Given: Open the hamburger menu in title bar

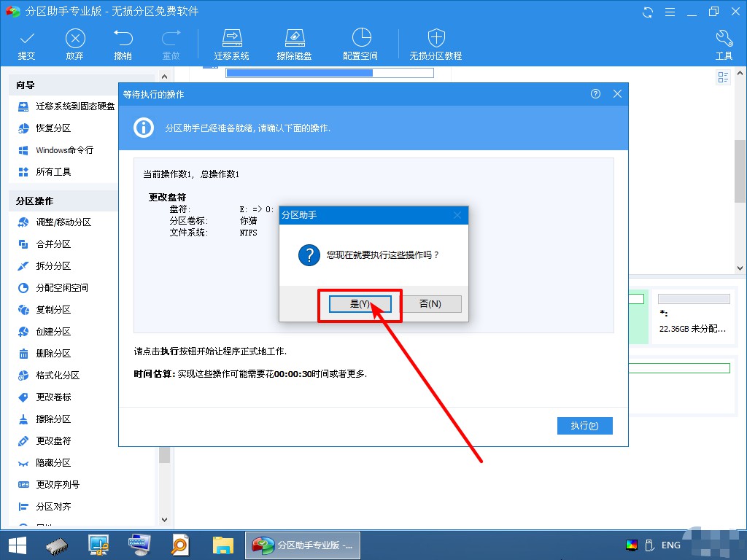Looking at the screenshot, I should (670, 12).
